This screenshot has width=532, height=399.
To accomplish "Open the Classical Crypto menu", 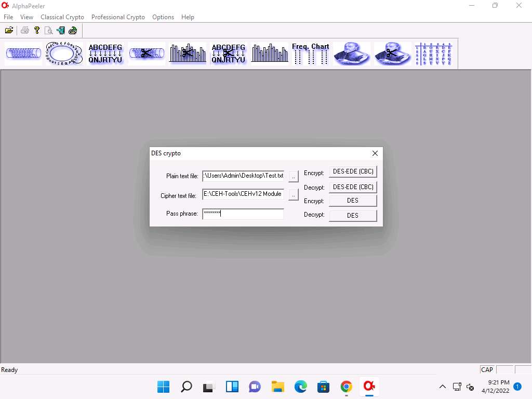I will tap(62, 17).
